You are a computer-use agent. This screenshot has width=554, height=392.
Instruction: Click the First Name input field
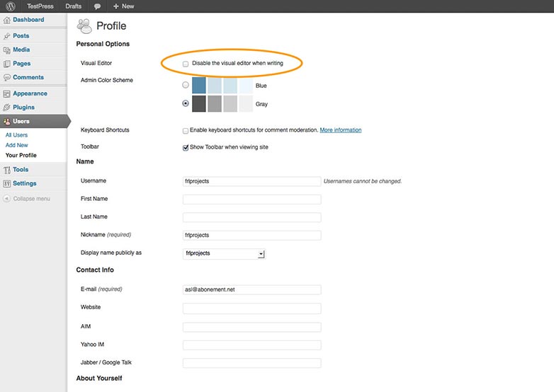[x=252, y=200]
